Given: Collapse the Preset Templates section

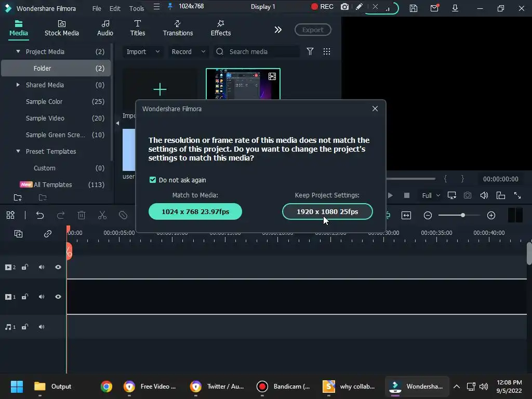Looking at the screenshot, I should [18, 151].
